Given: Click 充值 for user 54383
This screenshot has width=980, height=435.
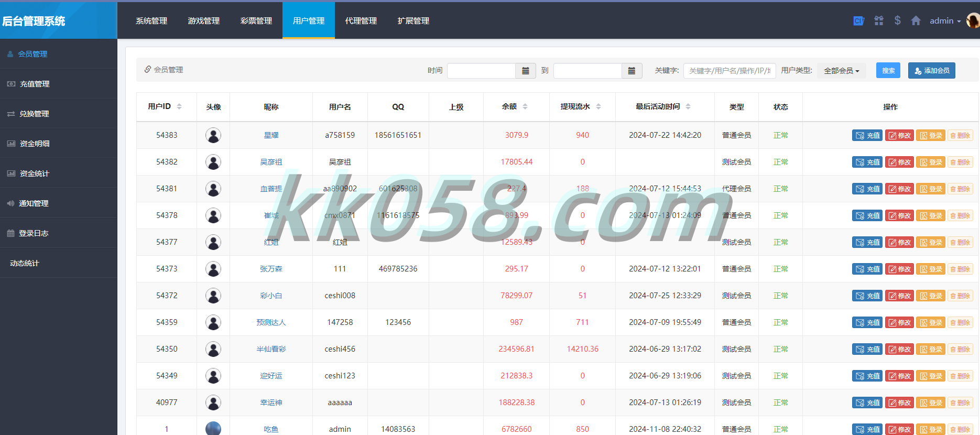Looking at the screenshot, I should 867,135.
